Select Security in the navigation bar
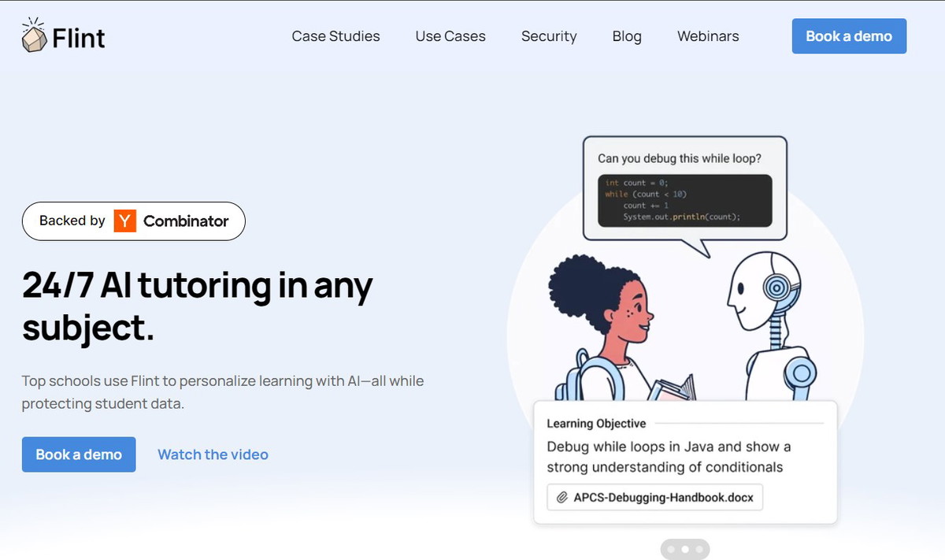945x560 pixels. (x=549, y=36)
